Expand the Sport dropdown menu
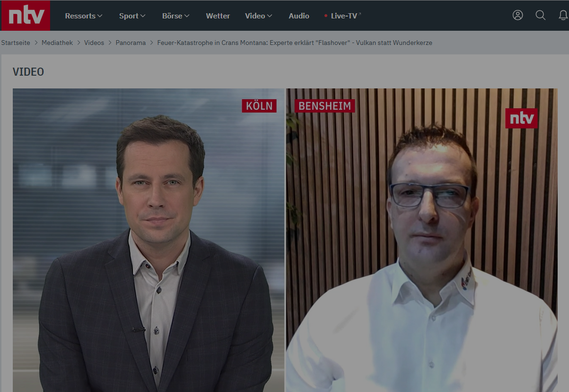The width and height of the screenshot is (569, 392). coord(132,16)
